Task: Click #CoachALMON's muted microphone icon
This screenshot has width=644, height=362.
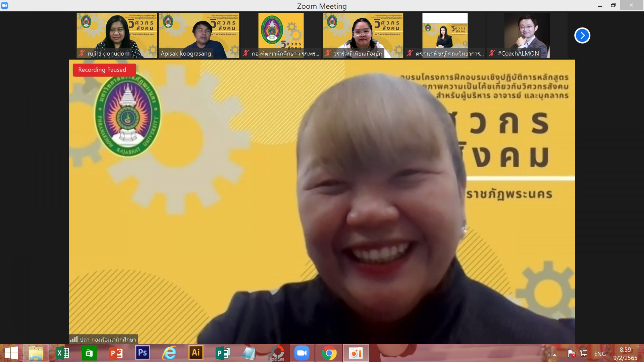Action: click(x=492, y=53)
